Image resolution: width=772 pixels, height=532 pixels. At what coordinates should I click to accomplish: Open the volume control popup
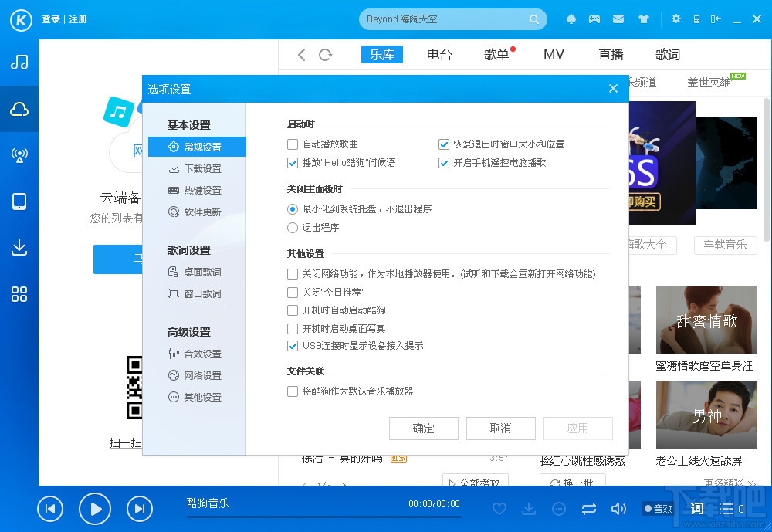click(618, 509)
